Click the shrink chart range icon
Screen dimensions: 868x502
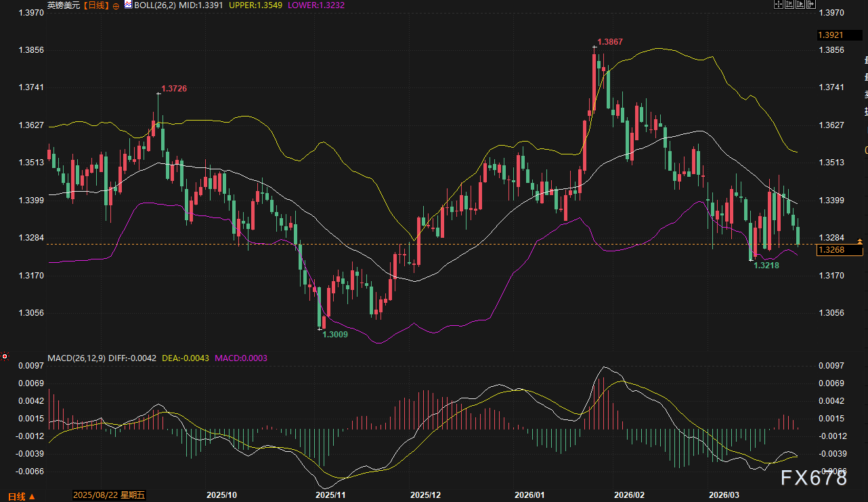[x=789, y=4]
